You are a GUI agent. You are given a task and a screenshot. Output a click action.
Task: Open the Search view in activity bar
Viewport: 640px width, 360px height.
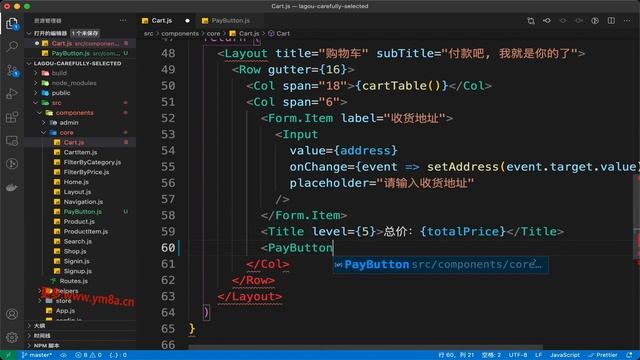12,46
